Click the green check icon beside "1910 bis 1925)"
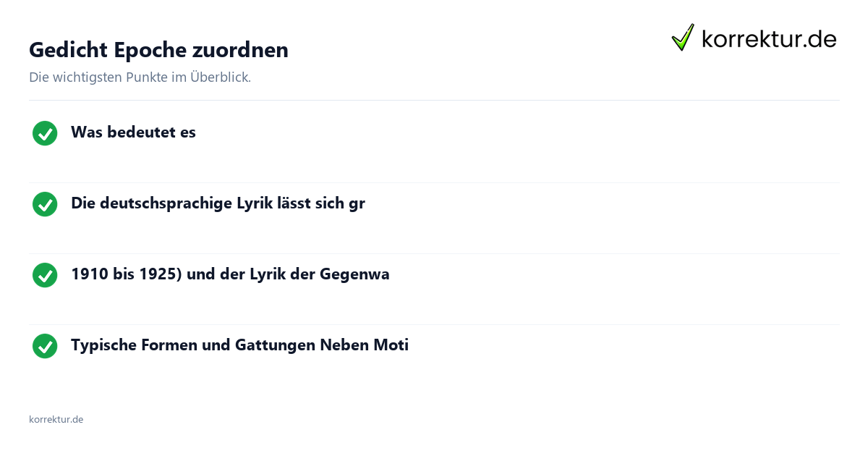The height and width of the screenshot is (456, 868). (x=45, y=275)
